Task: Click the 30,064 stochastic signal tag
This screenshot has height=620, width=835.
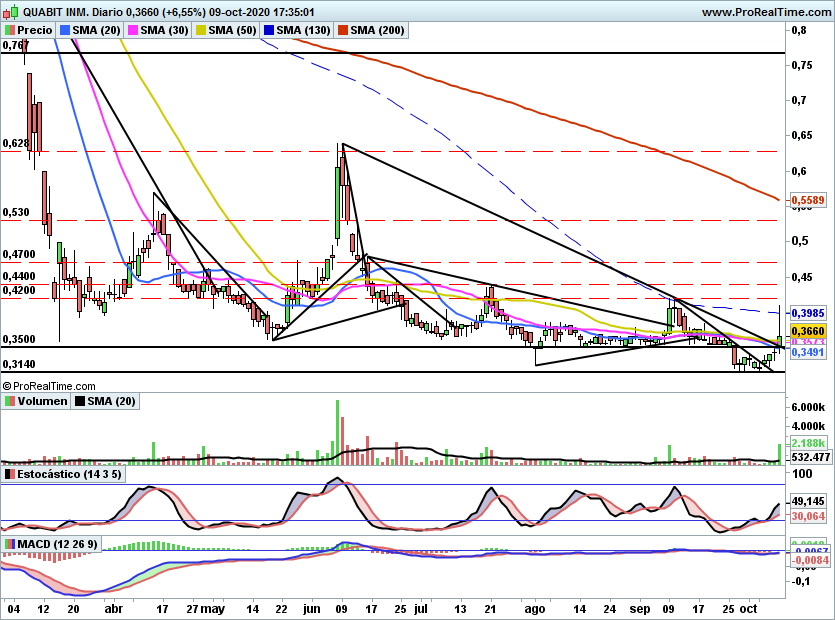Action: tap(808, 516)
